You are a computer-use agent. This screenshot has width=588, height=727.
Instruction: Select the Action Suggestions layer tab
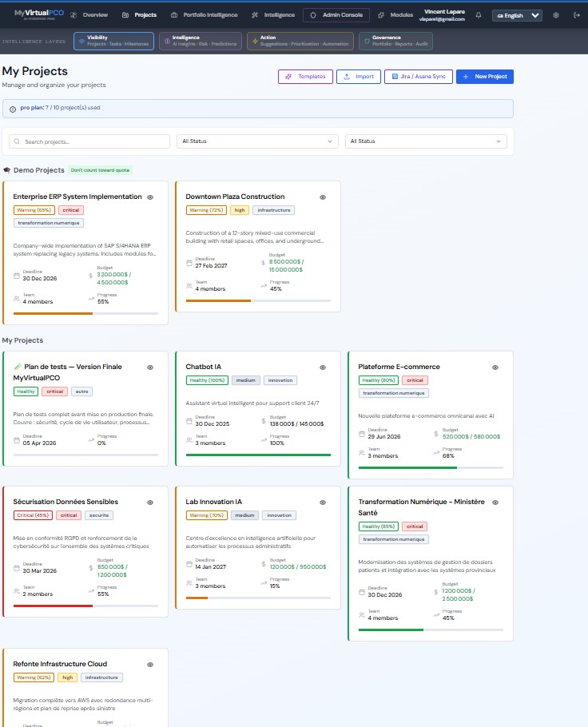pos(300,41)
